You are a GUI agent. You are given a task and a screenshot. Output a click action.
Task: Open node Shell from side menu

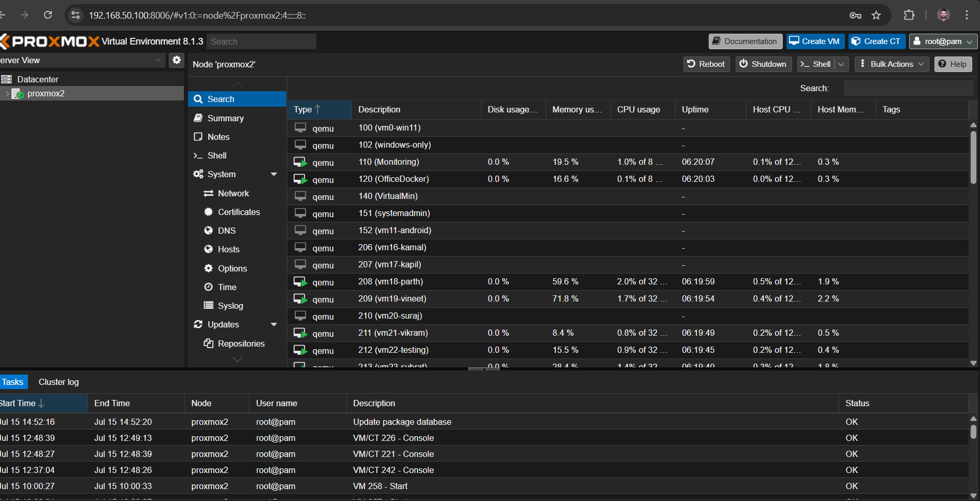point(237,155)
